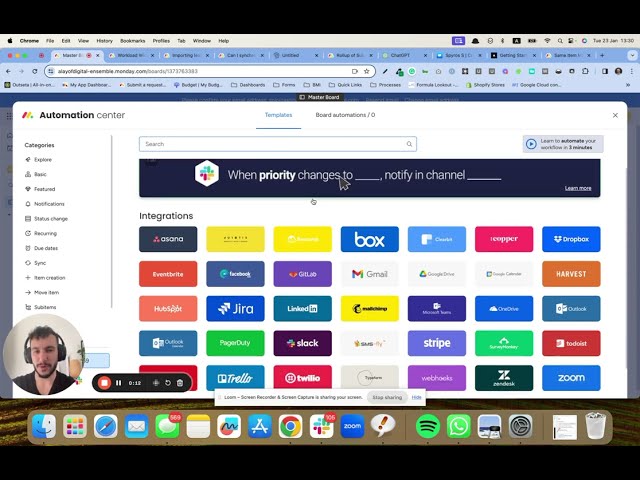Open the History menu in Chrome
This screenshot has height=480, width=640.
pos(104,41)
